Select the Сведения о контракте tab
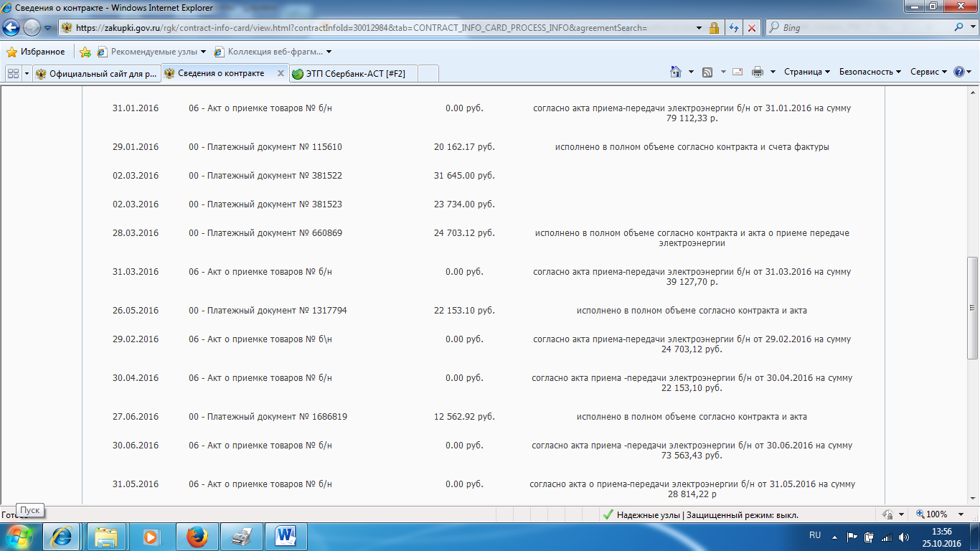 point(220,73)
